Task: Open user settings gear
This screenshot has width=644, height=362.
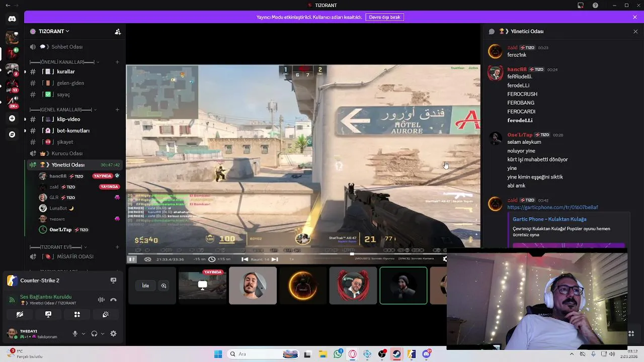Action: tap(113, 333)
